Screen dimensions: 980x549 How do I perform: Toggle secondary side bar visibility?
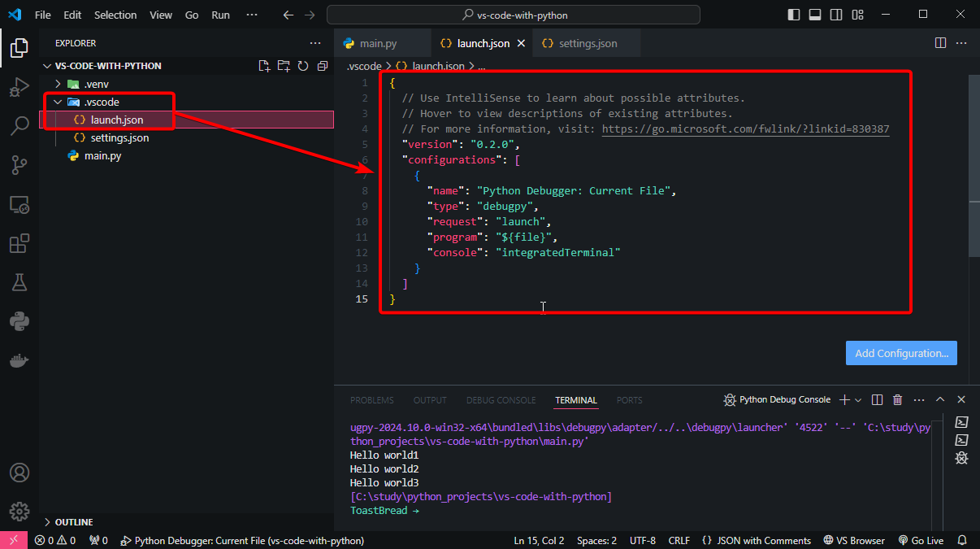[x=836, y=15]
